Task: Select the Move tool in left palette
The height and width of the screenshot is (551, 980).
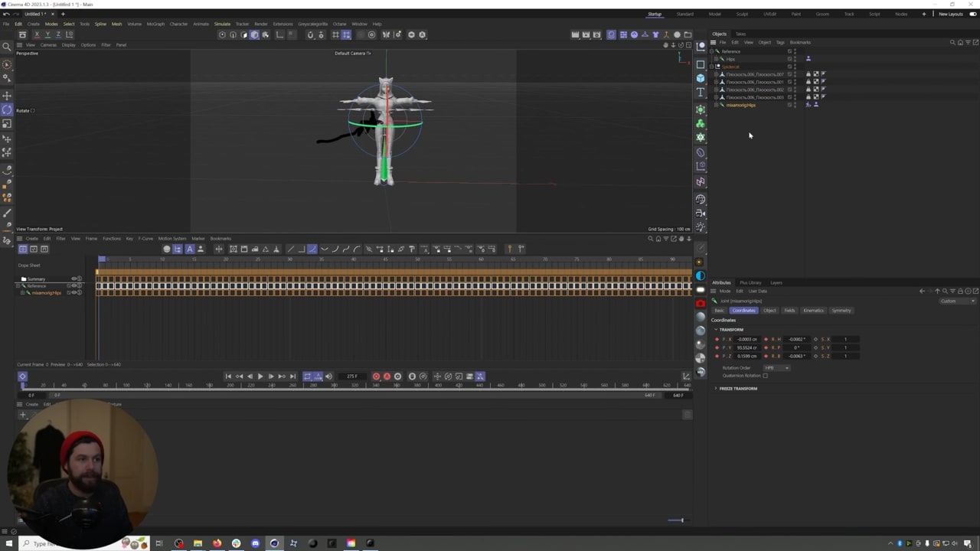Action: 7,96
